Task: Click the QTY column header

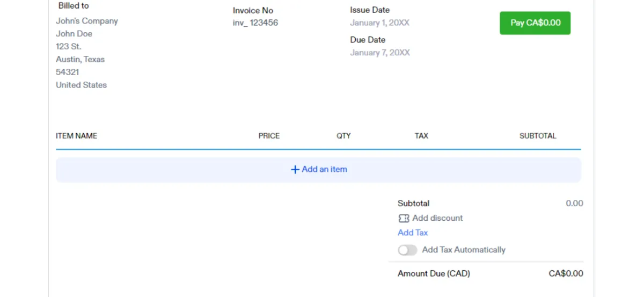Action: [x=343, y=136]
